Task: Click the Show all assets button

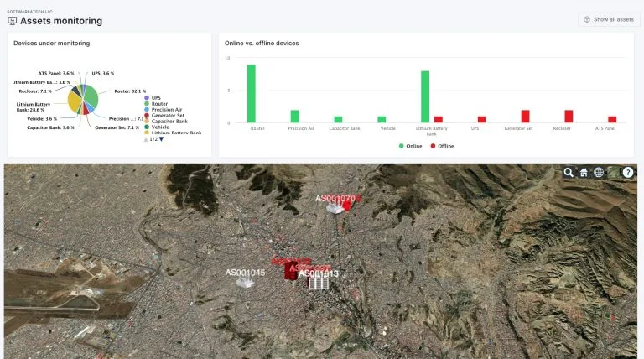Action: pyautogui.click(x=609, y=19)
